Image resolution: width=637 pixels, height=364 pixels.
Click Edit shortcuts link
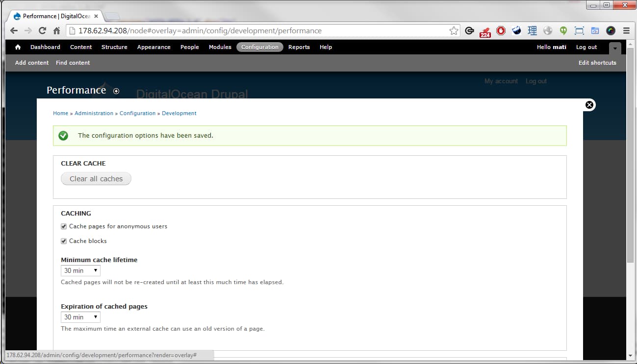[x=597, y=63]
